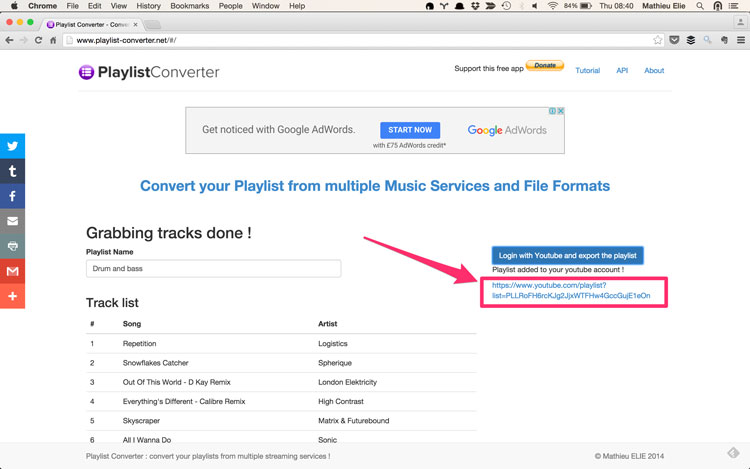Screen dimensions: 750x469
Task: Open Notification Center list icon
Action: point(734,6)
